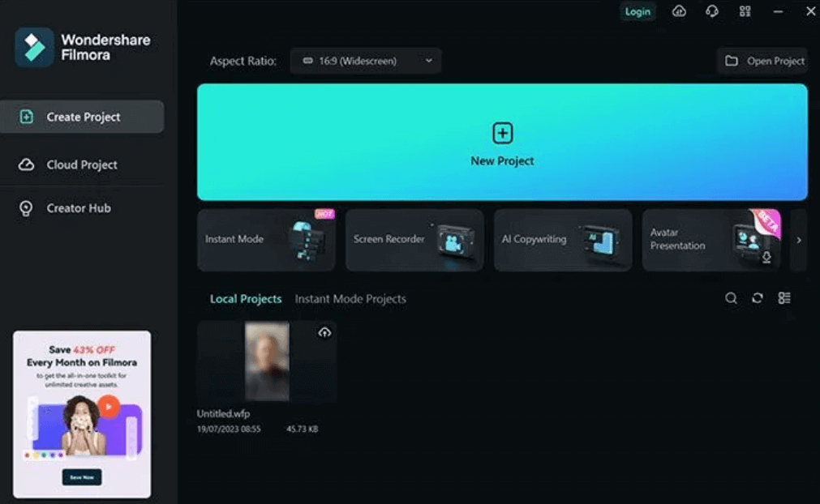Click the 19/07/2023 08:55 date text
The image size is (820, 504).
[229, 429]
